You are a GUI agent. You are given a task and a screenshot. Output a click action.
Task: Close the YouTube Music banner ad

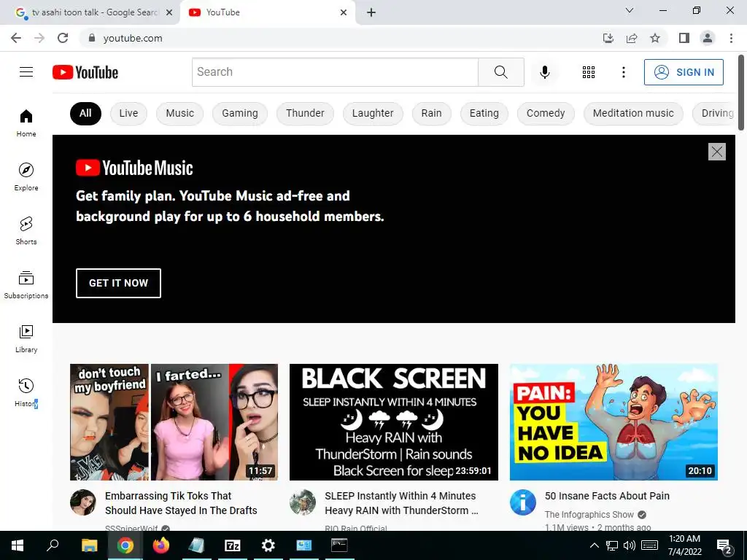[716, 152]
